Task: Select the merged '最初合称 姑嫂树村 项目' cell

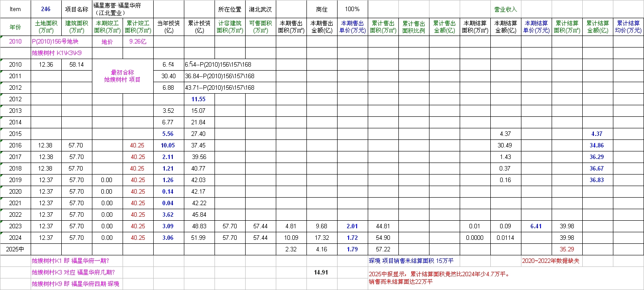Action: click(123, 76)
